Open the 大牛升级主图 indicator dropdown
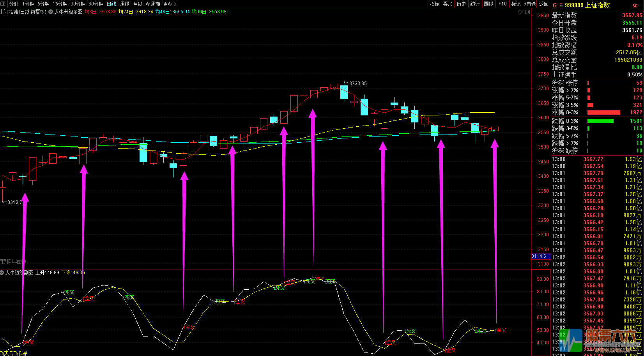 [51, 12]
